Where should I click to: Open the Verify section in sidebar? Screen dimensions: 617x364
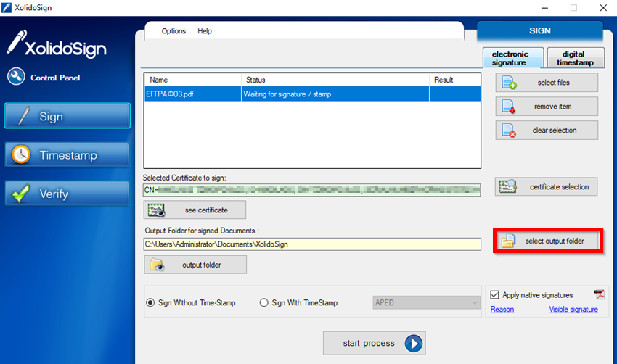67,194
